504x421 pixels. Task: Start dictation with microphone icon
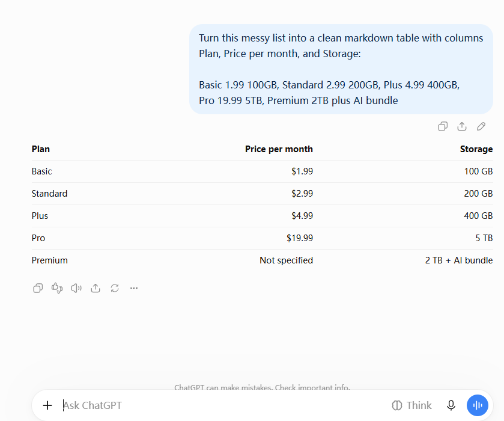(451, 405)
